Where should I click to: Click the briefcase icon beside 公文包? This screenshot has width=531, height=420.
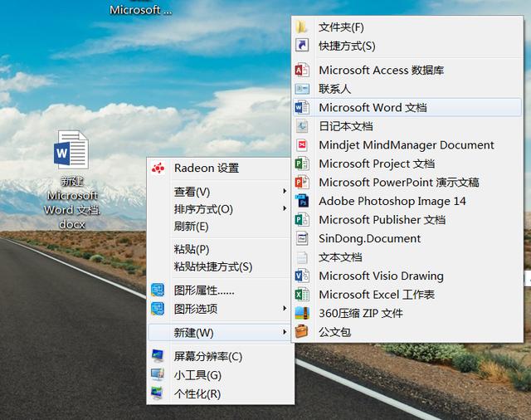coord(302,331)
